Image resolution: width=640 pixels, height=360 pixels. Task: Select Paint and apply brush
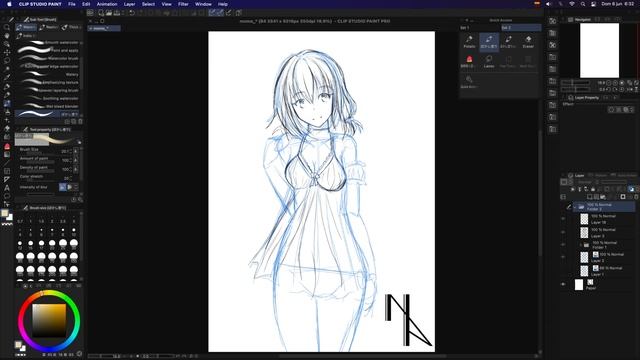tap(48, 51)
